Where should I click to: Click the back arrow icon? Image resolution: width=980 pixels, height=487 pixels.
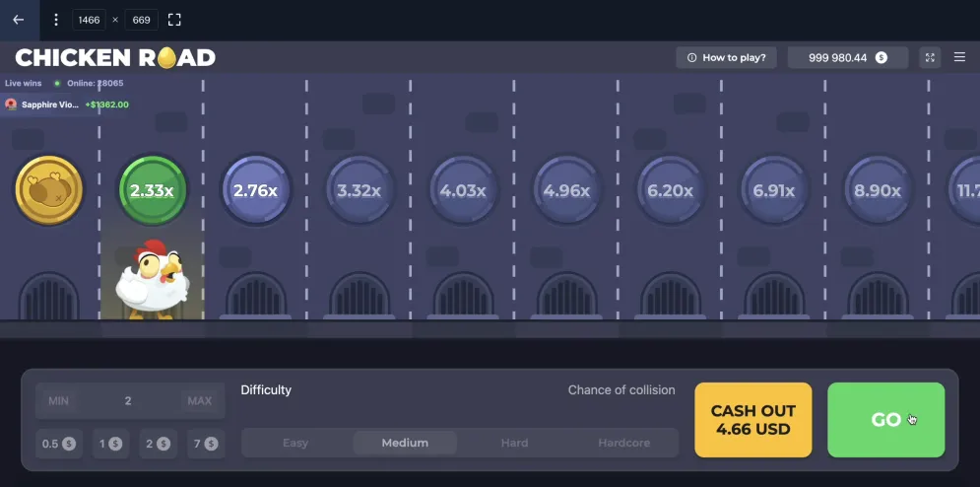(x=18, y=20)
